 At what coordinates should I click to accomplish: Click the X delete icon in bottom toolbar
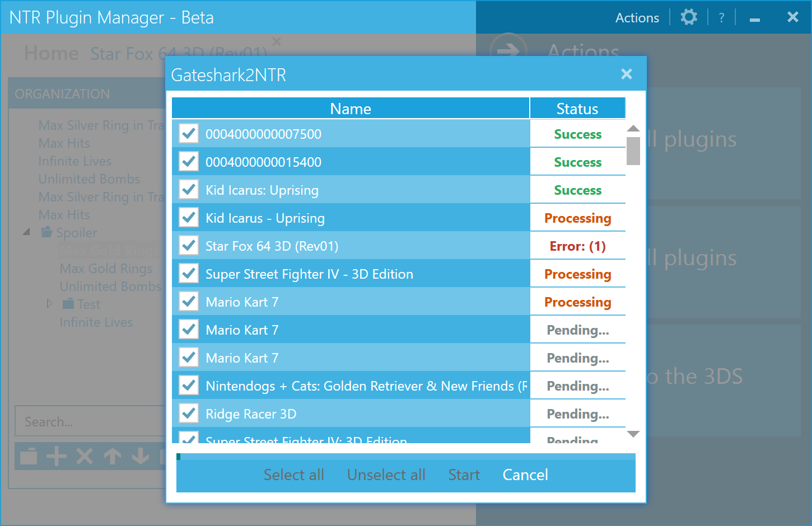click(85, 457)
